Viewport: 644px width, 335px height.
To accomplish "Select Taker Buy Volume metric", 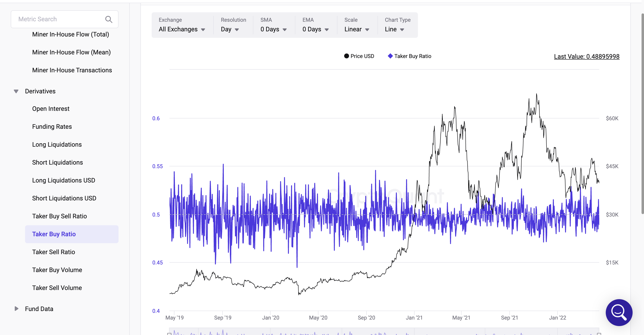I will (57, 270).
